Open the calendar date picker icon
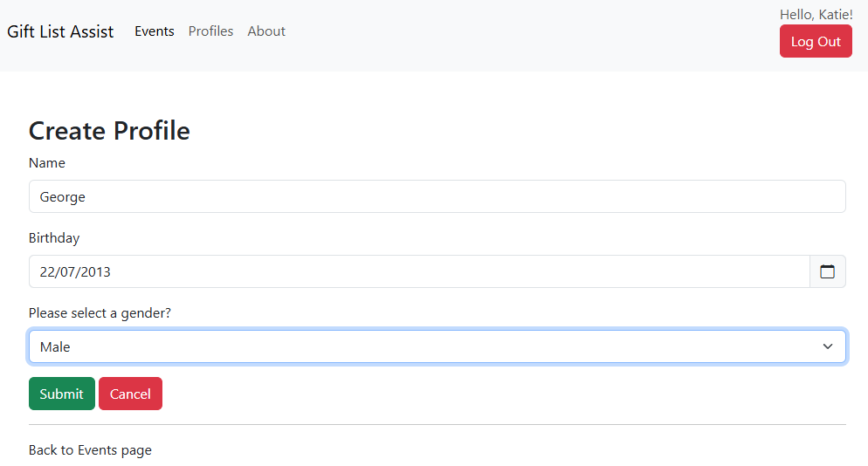Image resolution: width=868 pixels, height=466 pixels. pos(827,271)
